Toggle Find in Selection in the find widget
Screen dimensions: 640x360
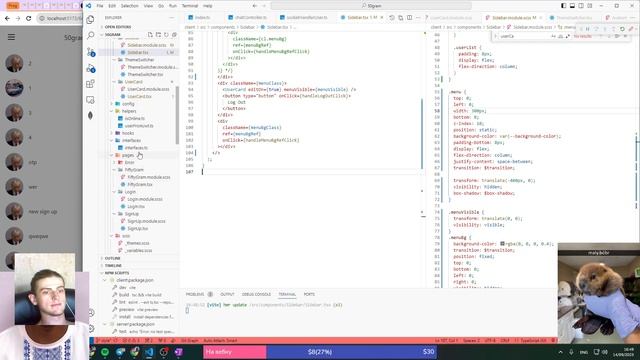click(617, 36)
